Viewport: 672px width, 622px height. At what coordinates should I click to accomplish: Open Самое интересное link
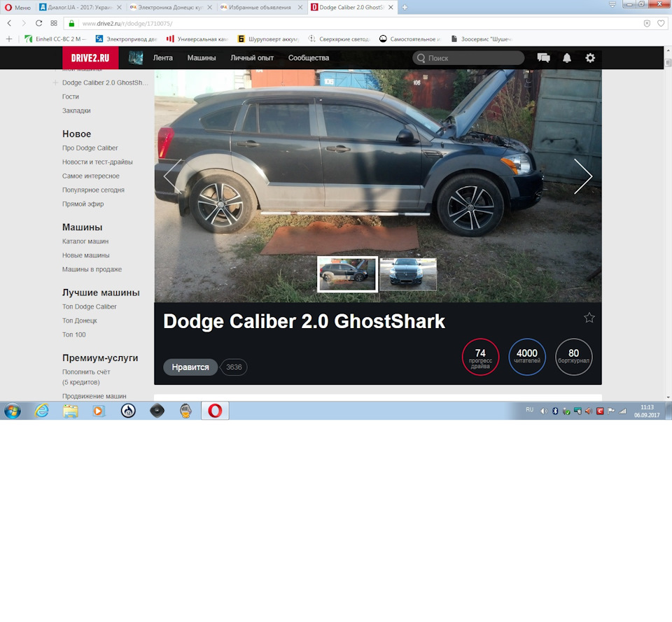coord(91,176)
